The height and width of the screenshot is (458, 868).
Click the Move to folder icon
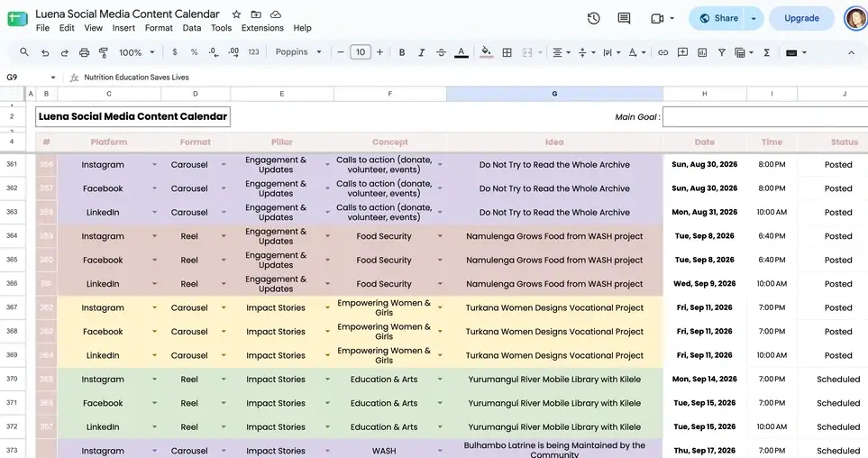[x=256, y=14]
